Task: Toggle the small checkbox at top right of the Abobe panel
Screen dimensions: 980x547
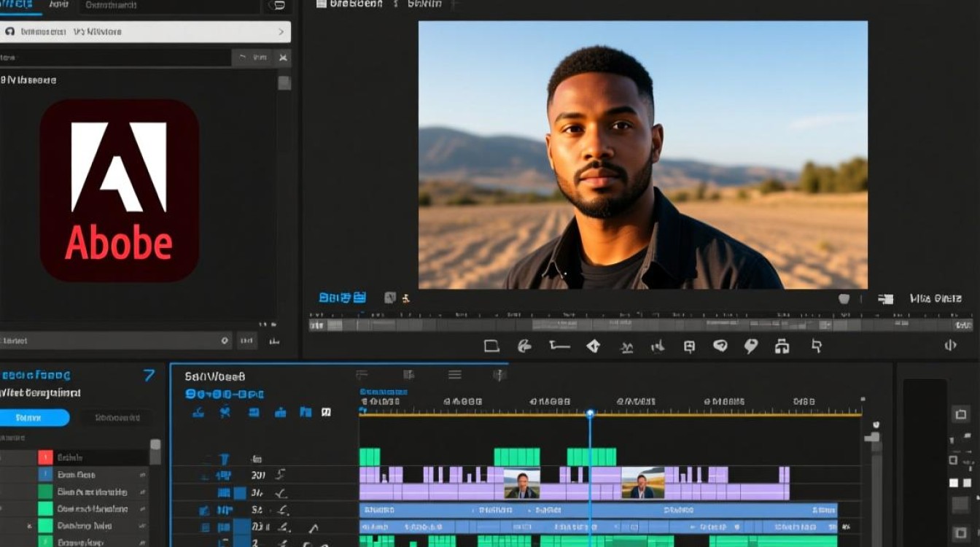Action: (284, 82)
